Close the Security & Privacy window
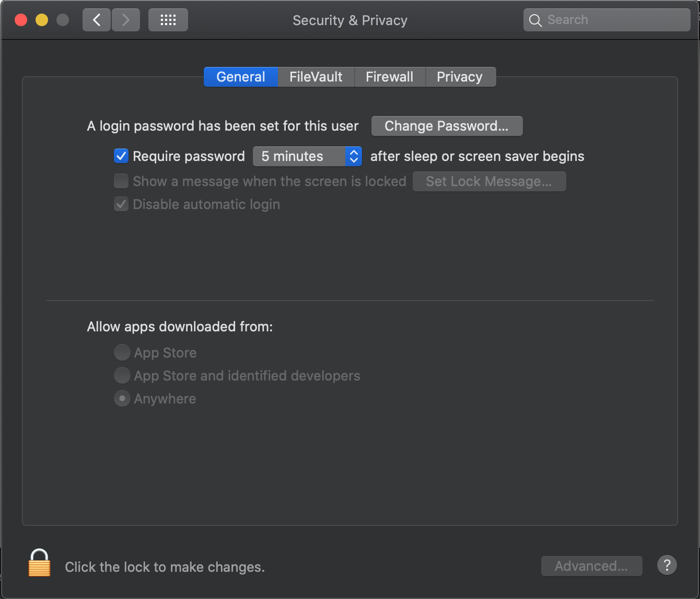700x599 pixels. [21, 20]
